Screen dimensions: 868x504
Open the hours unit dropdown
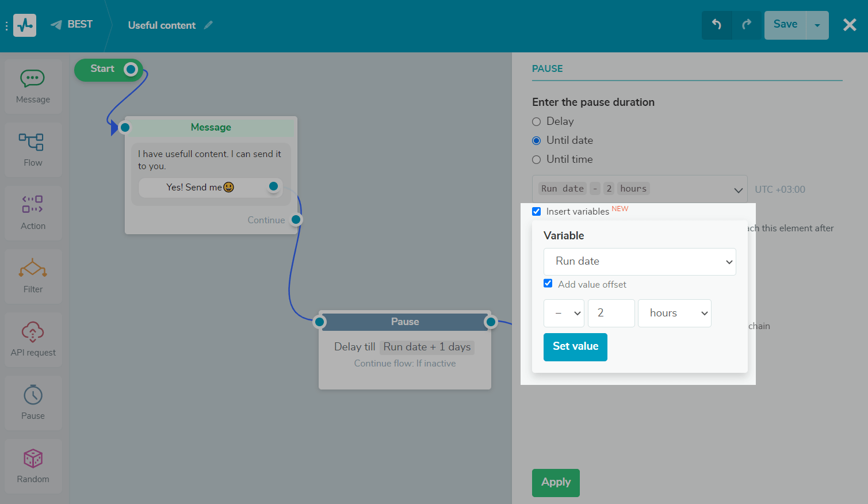[x=674, y=313]
